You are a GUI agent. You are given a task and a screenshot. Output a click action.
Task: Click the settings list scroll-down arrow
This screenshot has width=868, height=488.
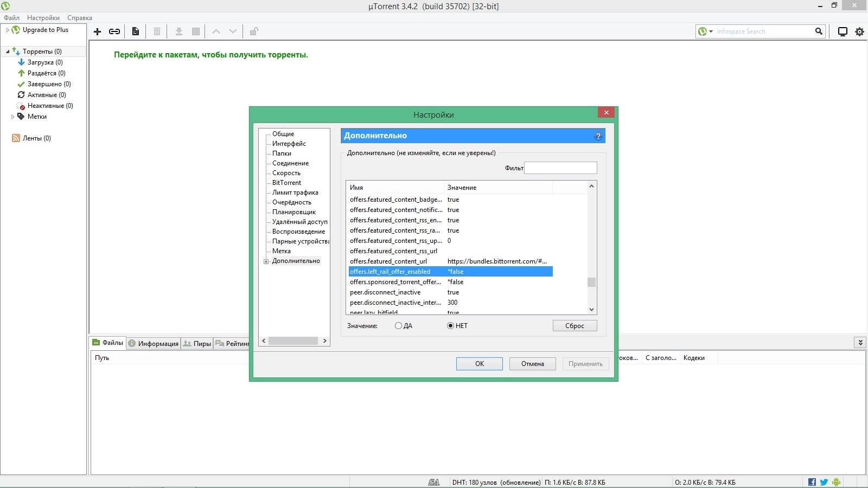pyautogui.click(x=591, y=310)
